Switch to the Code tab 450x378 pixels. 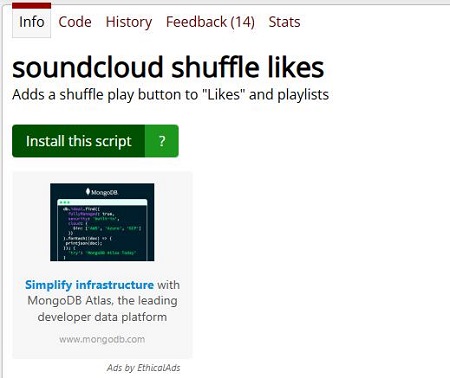click(75, 22)
